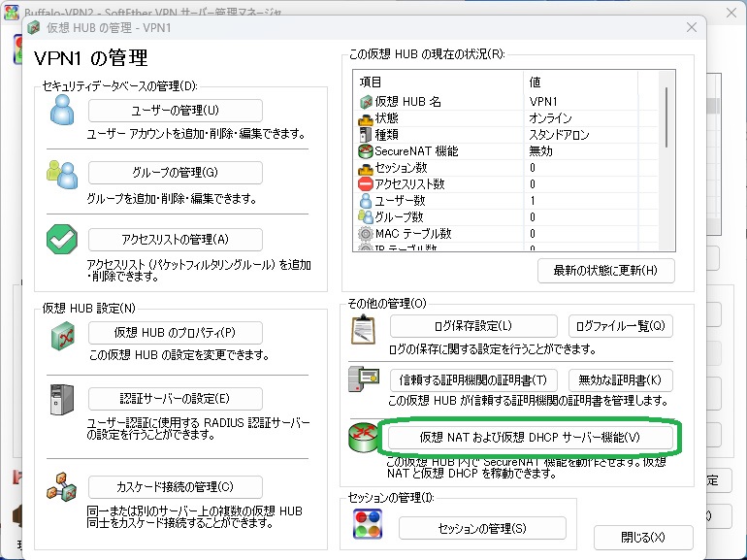Click the 仮想 HUB 名 row icon
Screen dimensions: 747x560
tap(366, 102)
